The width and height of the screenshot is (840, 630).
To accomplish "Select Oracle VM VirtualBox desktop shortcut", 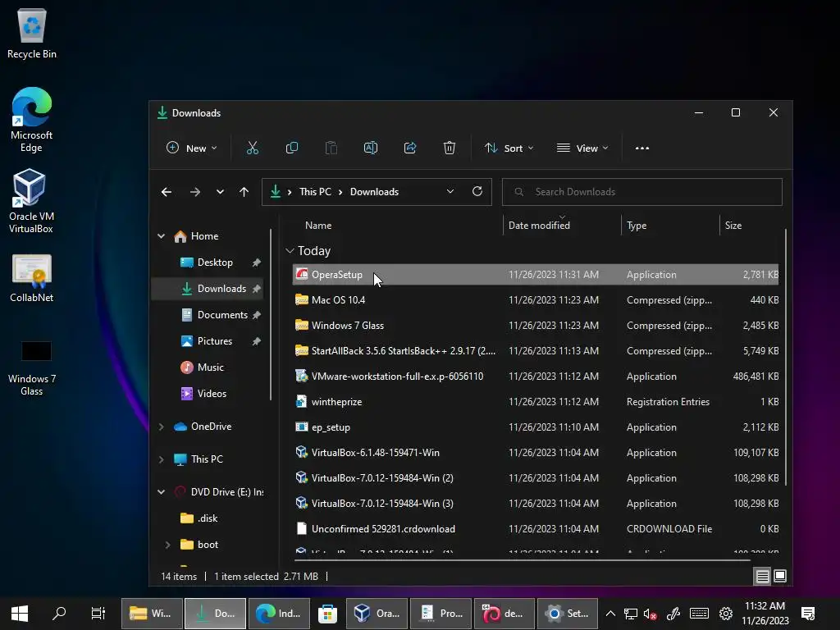I will click(x=31, y=202).
